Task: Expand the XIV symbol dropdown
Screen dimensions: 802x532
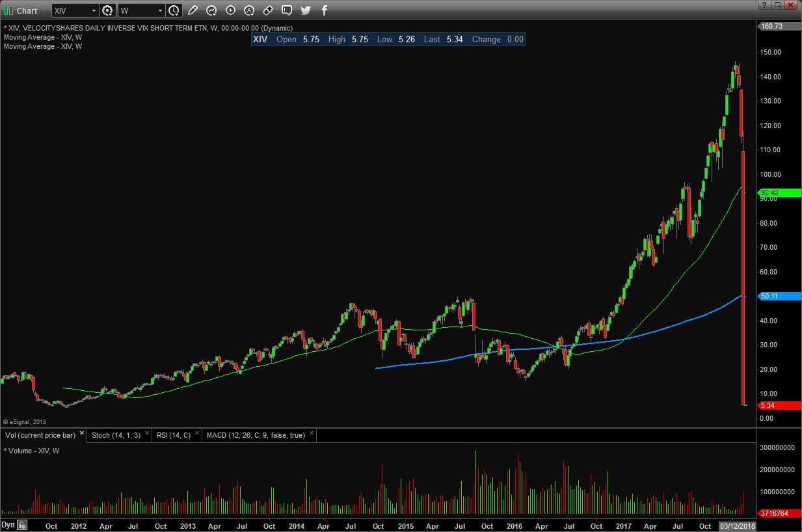Action: [x=94, y=10]
